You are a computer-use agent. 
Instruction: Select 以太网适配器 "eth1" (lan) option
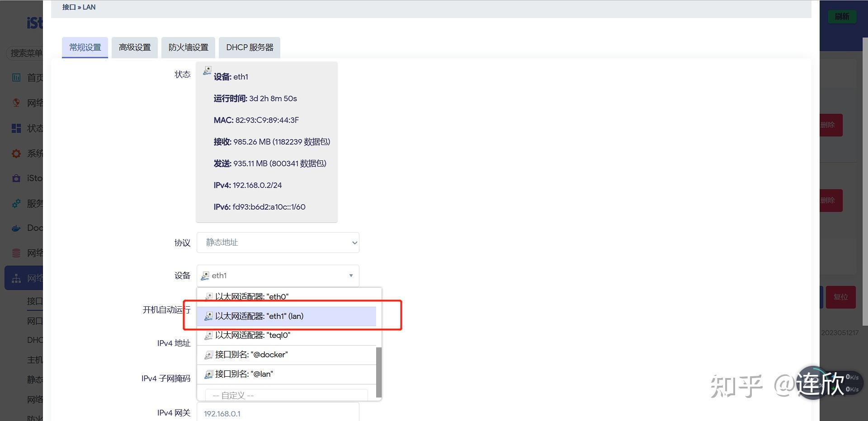pyautogui.click(x=287, y=316)
